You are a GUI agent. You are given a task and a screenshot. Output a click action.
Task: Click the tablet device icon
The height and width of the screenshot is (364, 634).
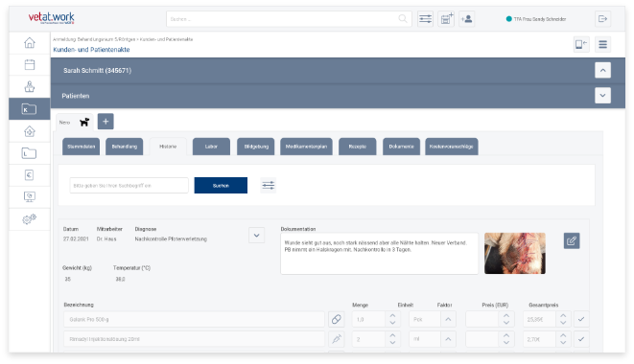pyautogui.click(x=581, y=44)
